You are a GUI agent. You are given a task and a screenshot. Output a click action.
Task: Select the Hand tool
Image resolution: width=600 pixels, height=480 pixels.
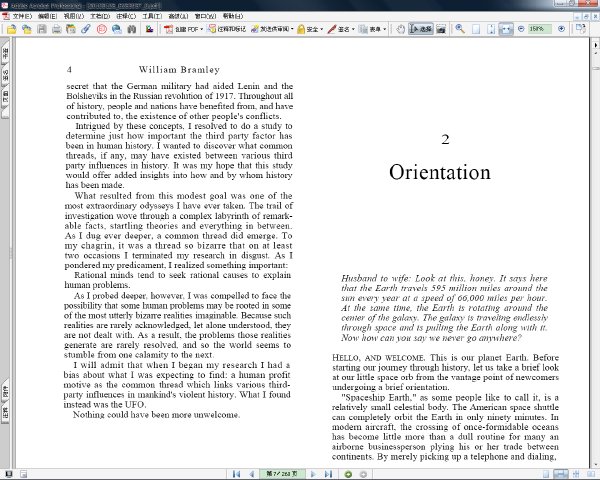click(x=400, y=29)
